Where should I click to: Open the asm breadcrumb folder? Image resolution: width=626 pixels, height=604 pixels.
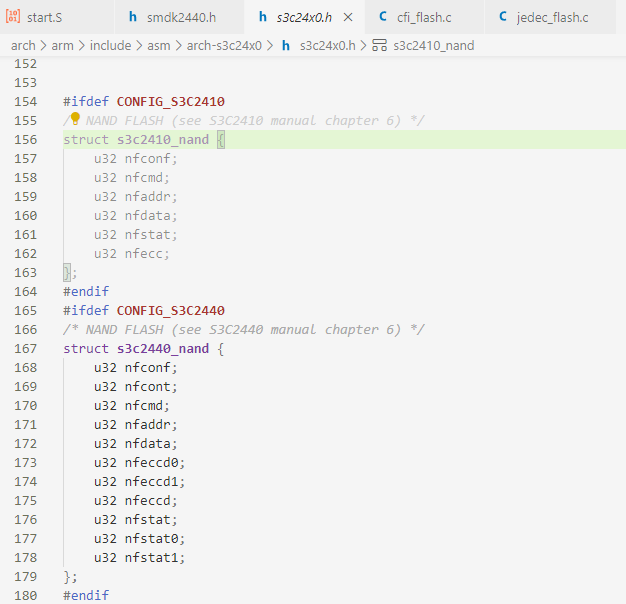(159, 46)
